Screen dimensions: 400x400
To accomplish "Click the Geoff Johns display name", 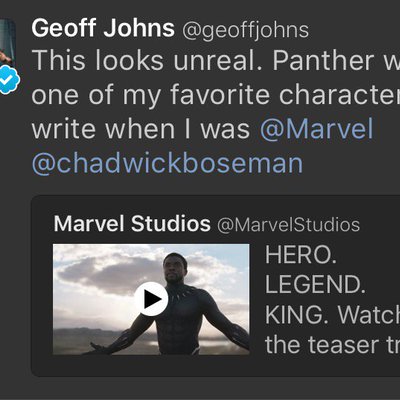I will tap(103, 28).
